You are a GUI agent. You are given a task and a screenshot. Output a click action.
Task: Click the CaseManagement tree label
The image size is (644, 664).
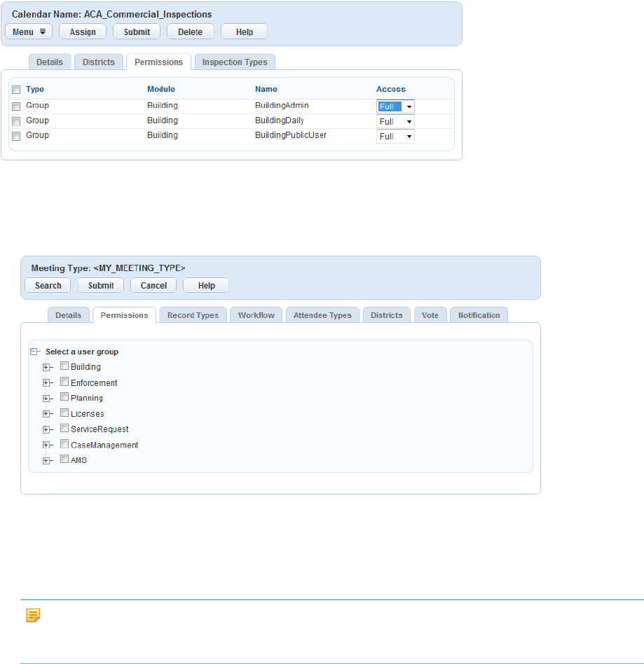(104, 445)
